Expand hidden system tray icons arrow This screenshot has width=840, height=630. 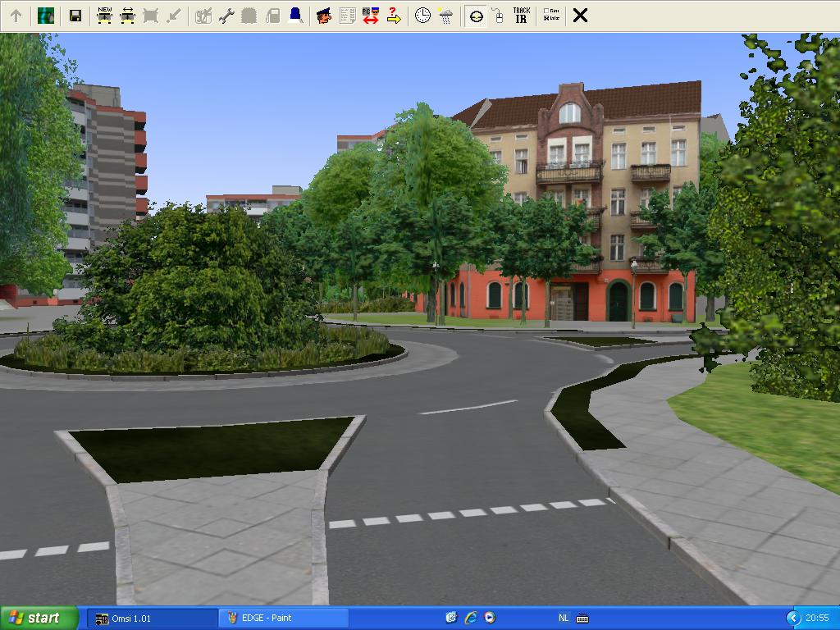pyautogui.click(x=792, y=618)
